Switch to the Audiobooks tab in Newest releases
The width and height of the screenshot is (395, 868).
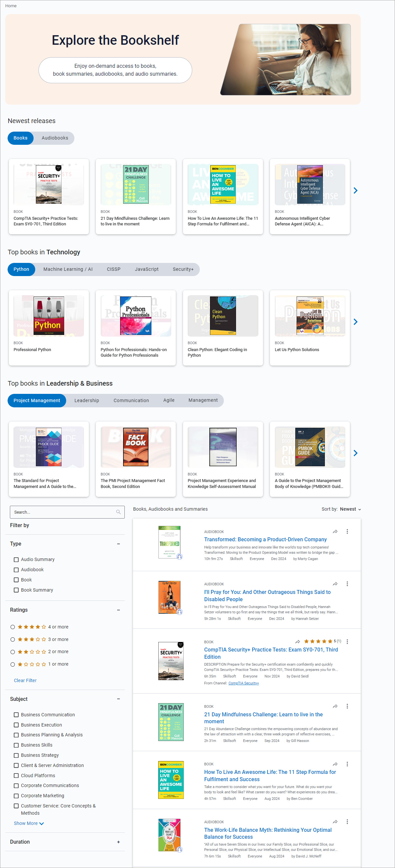coord(55,138)
